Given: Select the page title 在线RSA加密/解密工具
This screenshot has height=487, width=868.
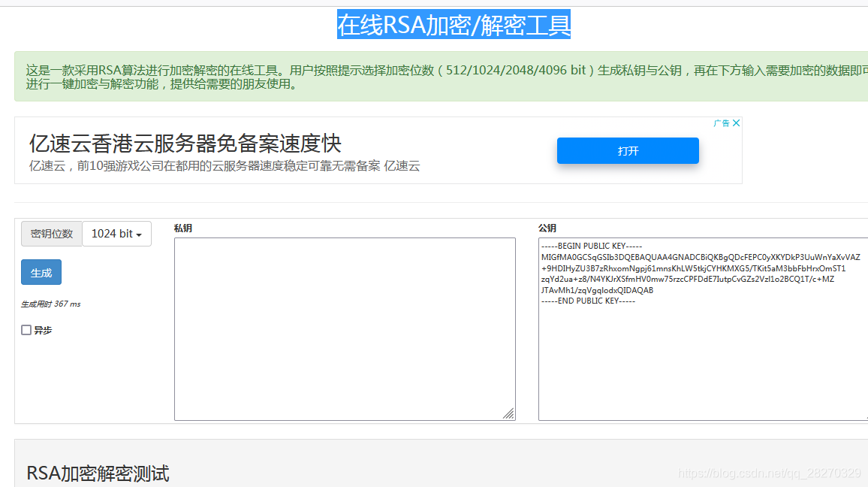Looking at the screenshot, I should tap(454, 24).
